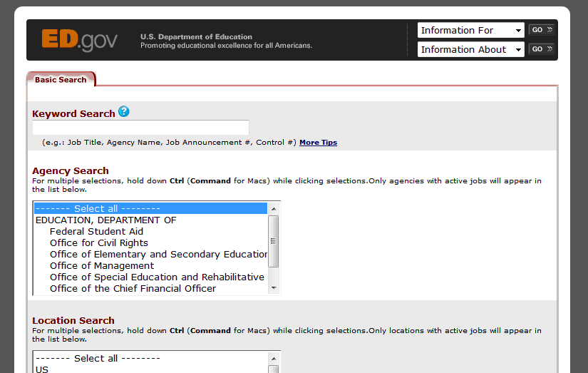Click the agency list scrollbar thumb
Screen dimensions: 588x373
(274, 240)
